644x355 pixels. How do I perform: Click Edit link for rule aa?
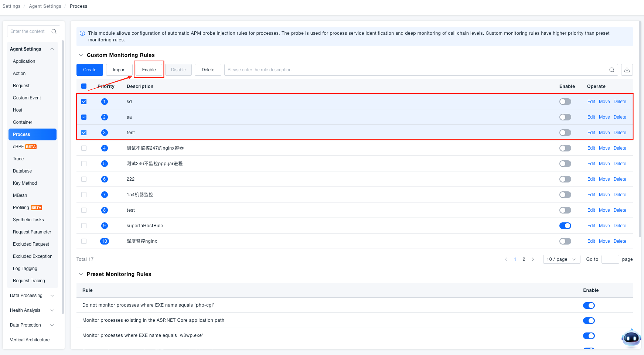591,117
